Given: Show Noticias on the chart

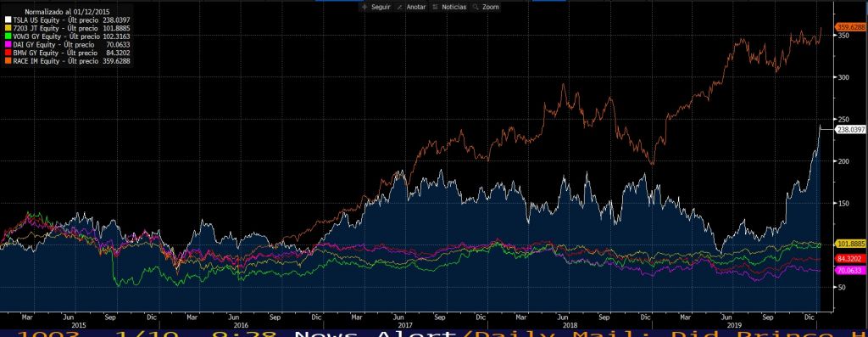Looking at the screenshot, I should click(x=449, y=7).
